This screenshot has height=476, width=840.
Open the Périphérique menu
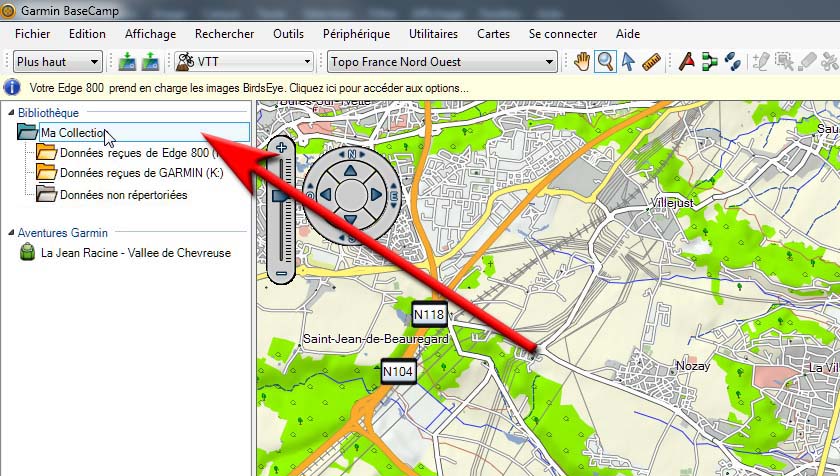click(356, 34)
